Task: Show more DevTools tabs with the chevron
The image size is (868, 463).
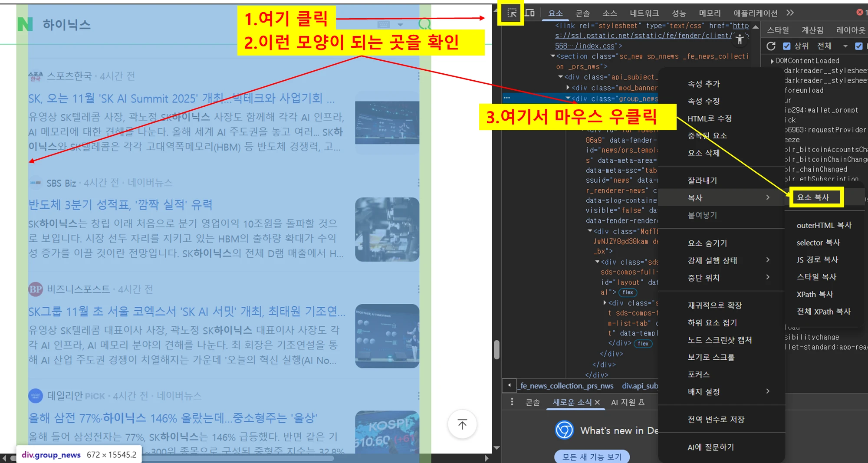Action: [x=790, y=13]
